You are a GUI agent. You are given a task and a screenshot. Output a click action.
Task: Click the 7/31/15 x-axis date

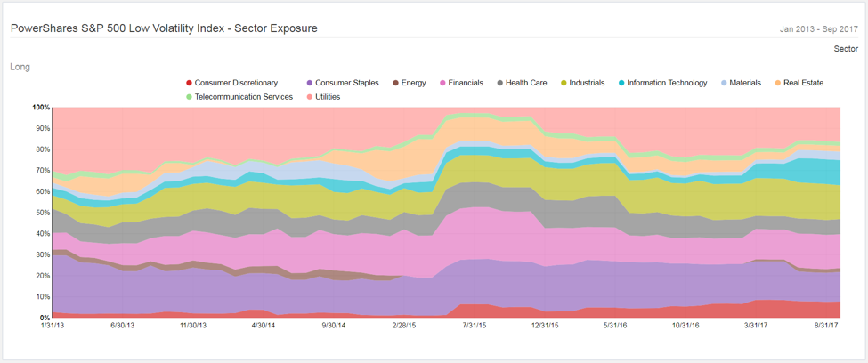tap(475, 327)
